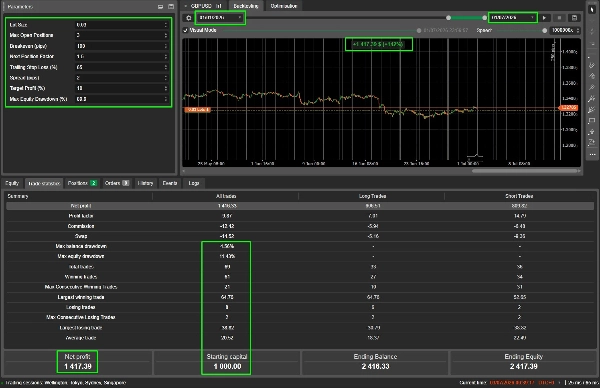Click the orange current price label on axis

[569, 108]
